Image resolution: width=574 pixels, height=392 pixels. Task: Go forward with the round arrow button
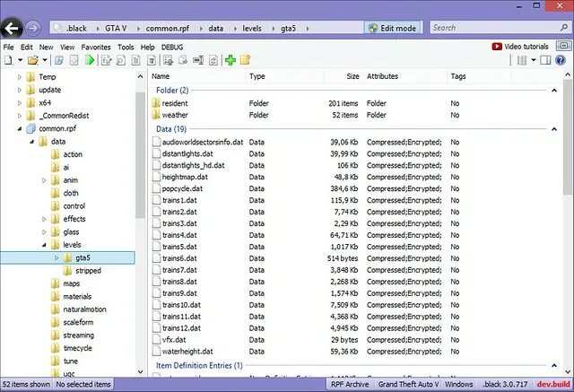(33, 28)
